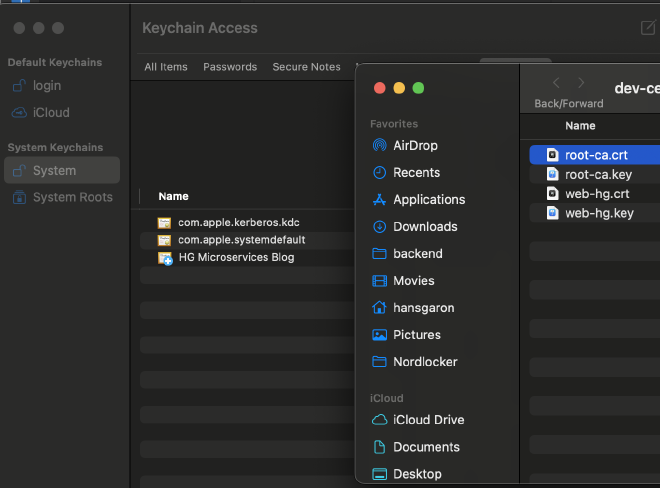Click the Applications A-shaped icon
660x488 pixels.
pos(379,200)
